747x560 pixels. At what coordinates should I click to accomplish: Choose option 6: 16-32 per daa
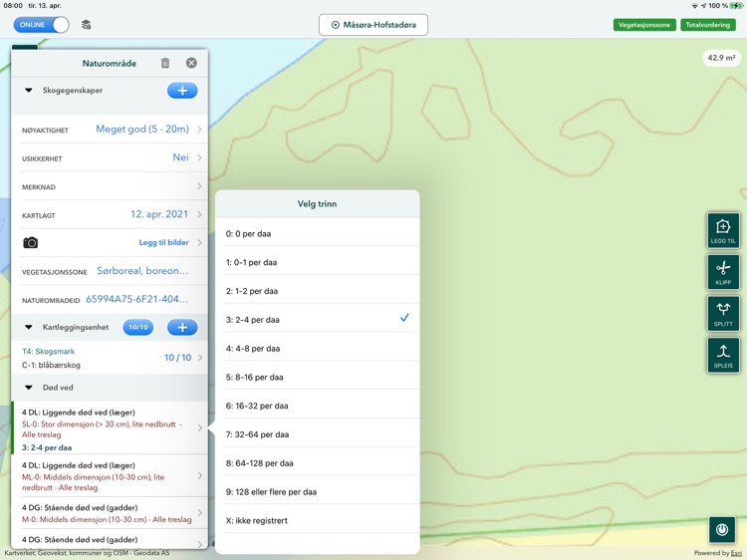[x=318, y=406]
